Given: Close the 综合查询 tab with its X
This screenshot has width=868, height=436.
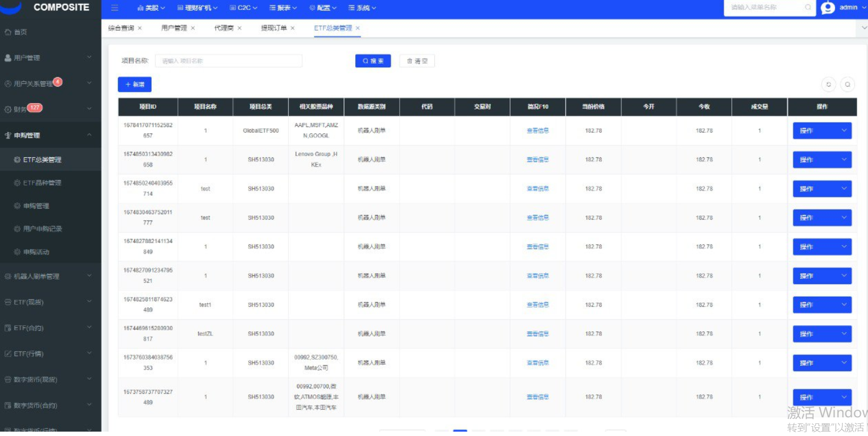Looking at the screenshot, I should 139,28.
